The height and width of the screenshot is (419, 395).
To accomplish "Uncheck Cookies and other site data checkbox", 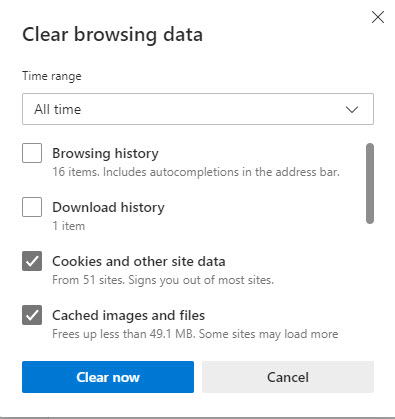I will [x=32, y=261].
